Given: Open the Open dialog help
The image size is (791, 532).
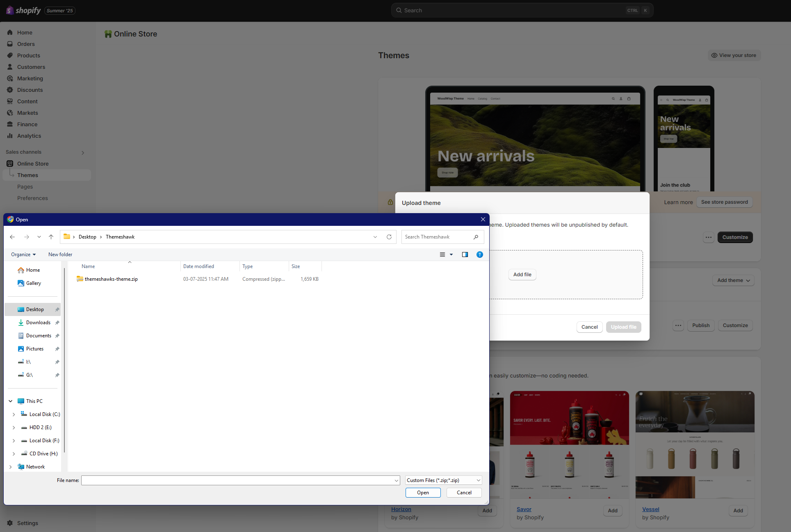Looking at the screenshot, I should pyautogui.click(x=479, y=255).
